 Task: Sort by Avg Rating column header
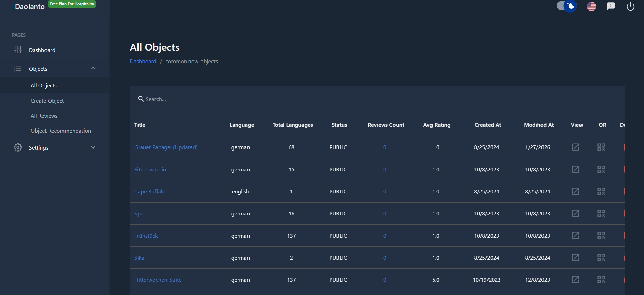coord(437,125)
